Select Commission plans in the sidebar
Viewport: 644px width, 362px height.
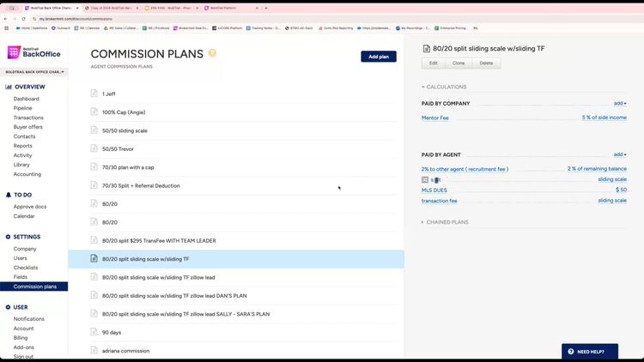tap(34, 287)
